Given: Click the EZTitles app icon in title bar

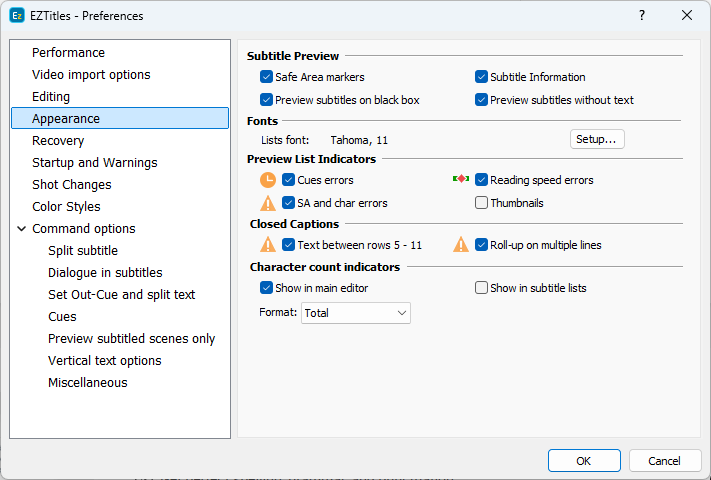Looking at the screenshot, I should tap(16, 15).
